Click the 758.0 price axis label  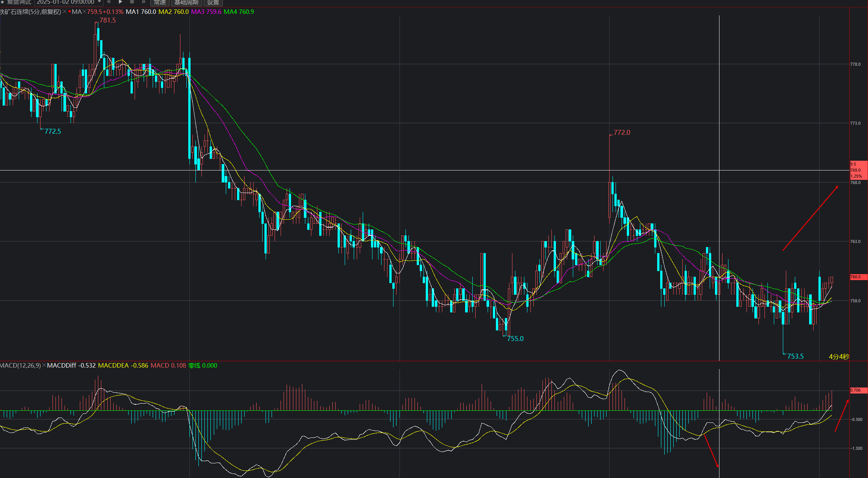click(855, 301)
